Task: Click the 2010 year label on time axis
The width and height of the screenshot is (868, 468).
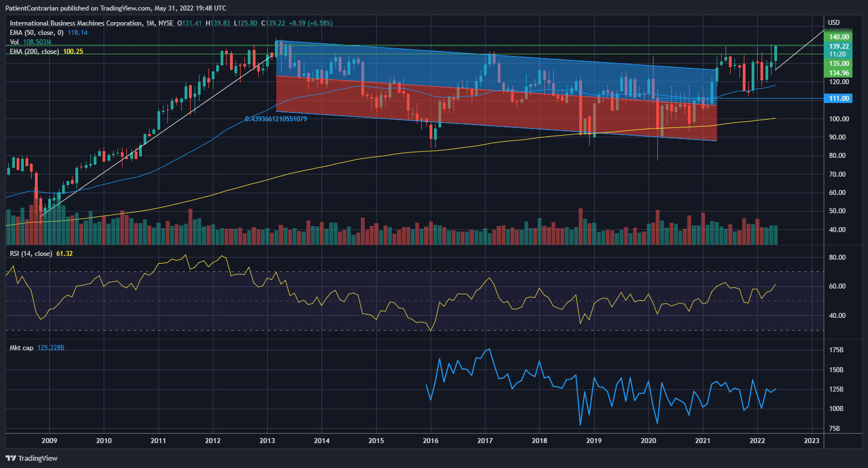Action: tap(104, 441)
